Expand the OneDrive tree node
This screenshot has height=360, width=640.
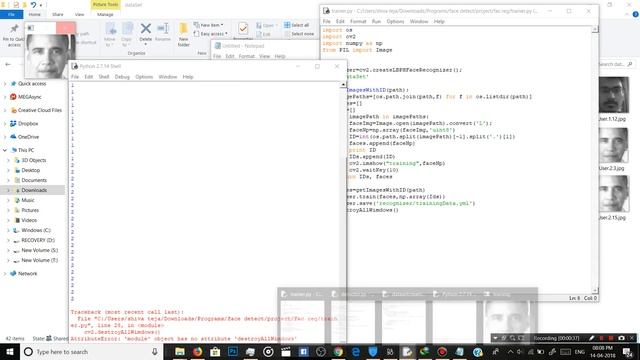[5, 137]
